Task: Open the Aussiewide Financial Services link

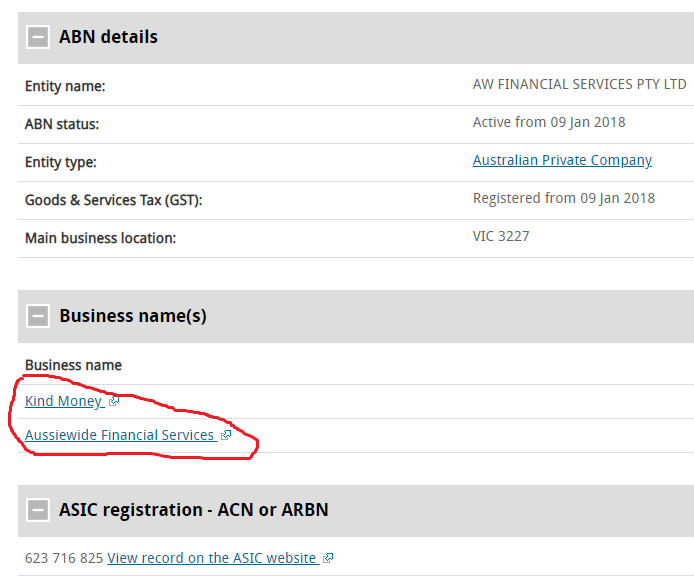Action: coord(120,435)
